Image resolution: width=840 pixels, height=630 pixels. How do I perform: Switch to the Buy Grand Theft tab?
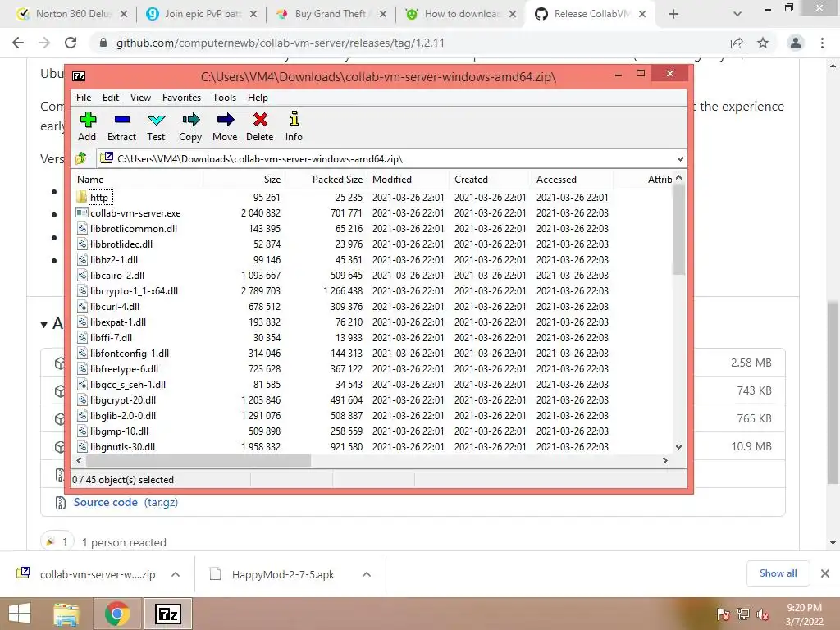click(x=332, y=14)
